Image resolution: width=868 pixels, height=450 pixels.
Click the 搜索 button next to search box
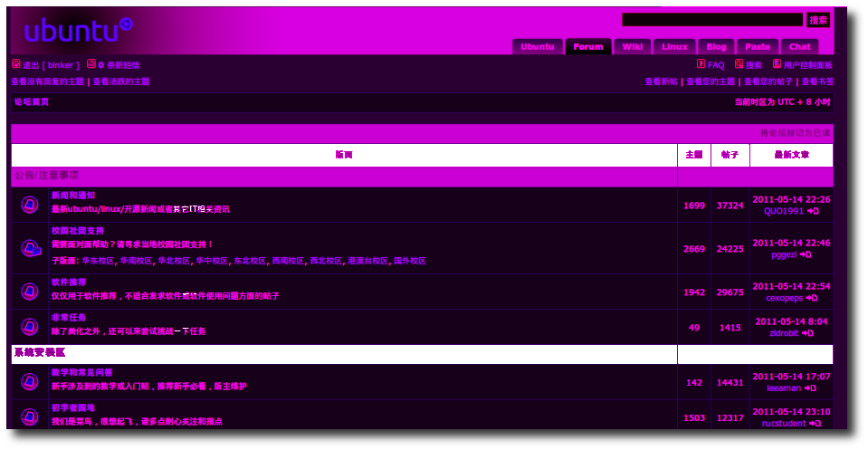point(818,20)
